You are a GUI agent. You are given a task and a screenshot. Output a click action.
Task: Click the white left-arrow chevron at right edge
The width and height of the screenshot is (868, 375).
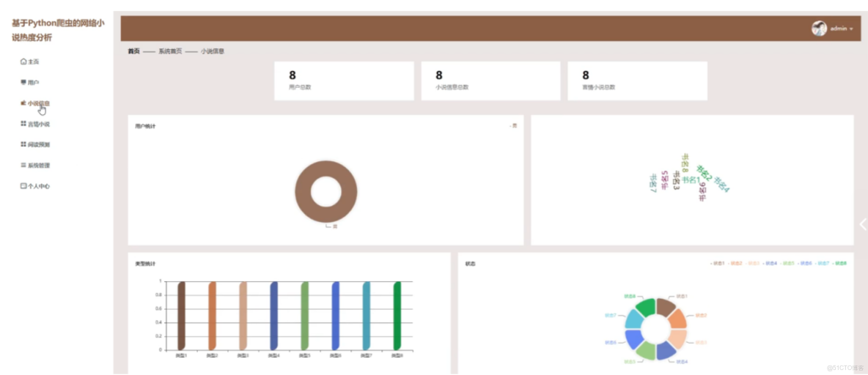(x=862, y=224)
